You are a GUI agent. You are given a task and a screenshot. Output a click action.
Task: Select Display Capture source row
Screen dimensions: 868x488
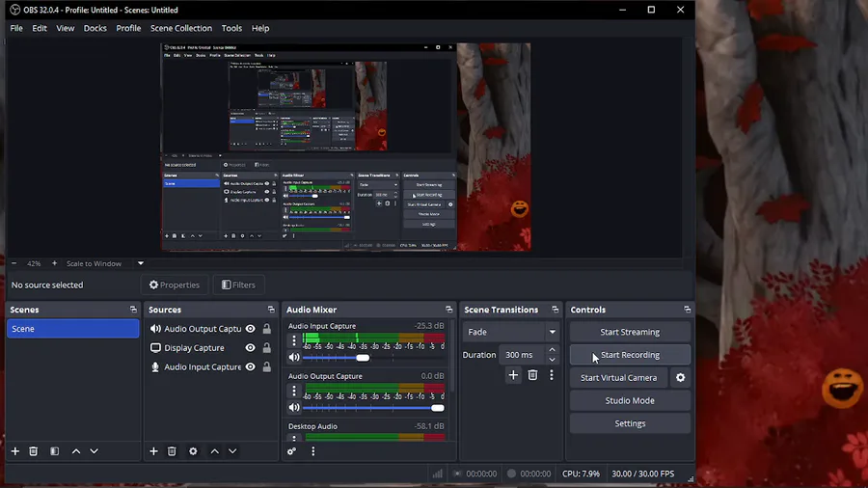(x=211, y=348)
